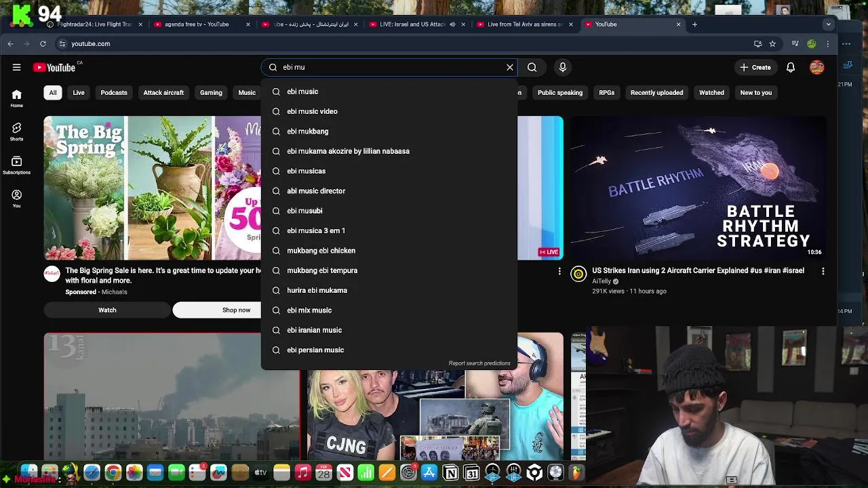
Task: Open Google Chrome from the dock
Action: point(113,472)
